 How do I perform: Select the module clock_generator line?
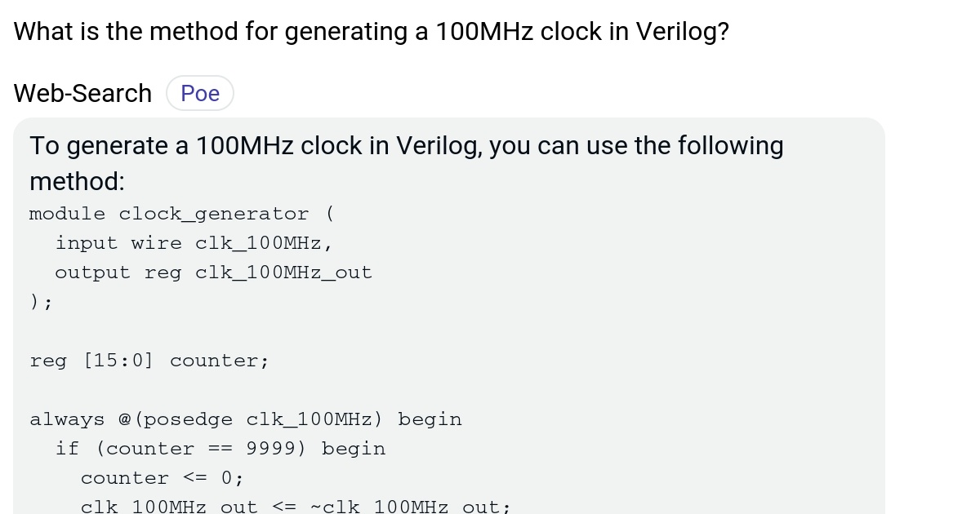click(x=183, y=214)
